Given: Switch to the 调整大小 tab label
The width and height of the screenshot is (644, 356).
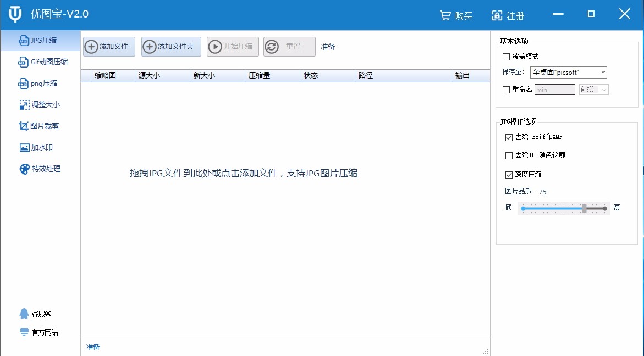Looking at the screenshot, I should click(x=46, y=104).
